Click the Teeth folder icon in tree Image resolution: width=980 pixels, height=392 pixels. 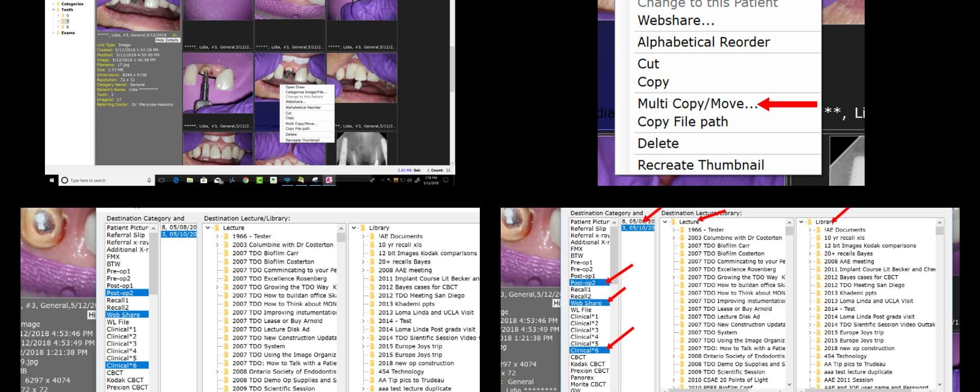click(59, 10)
